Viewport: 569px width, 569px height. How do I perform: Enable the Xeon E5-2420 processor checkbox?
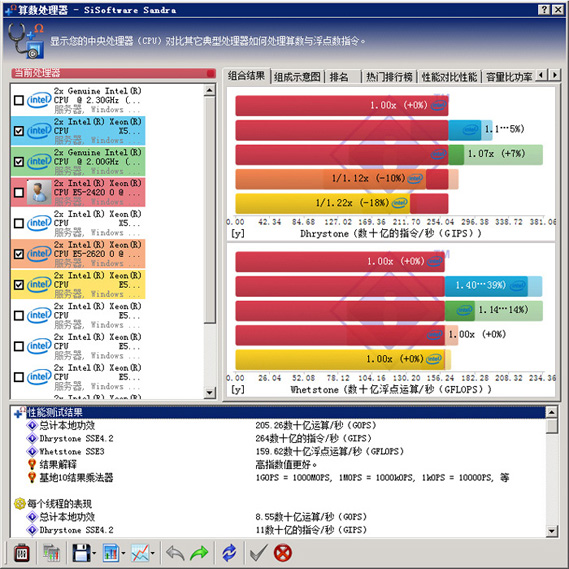coord(19,192)
